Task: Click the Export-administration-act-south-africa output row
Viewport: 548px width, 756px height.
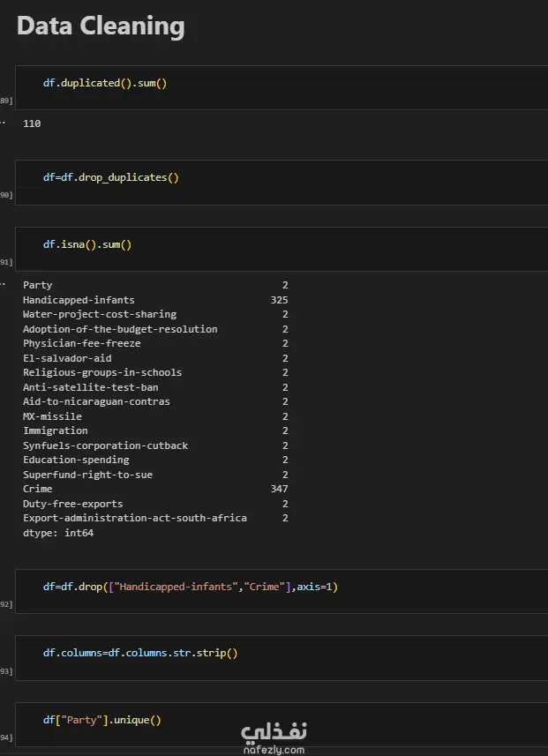Action: tap(135, 518)
